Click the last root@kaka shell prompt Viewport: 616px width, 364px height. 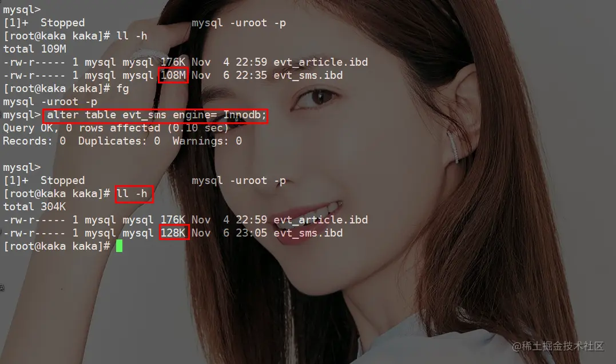pos(57,246)
